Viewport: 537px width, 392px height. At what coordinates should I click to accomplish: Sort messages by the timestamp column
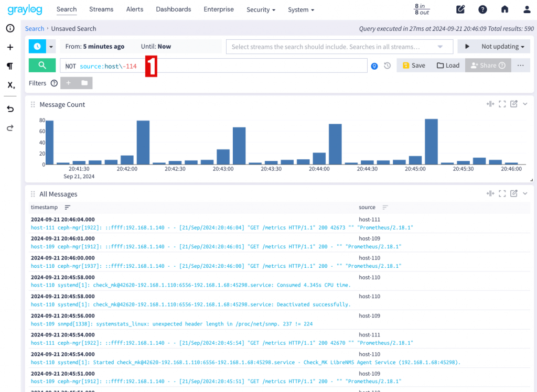[68, 207]
